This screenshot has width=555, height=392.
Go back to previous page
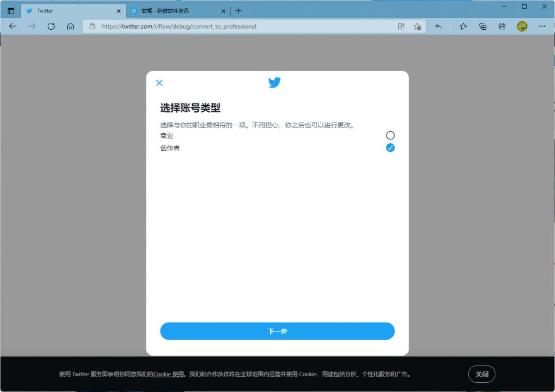[13, 26]
